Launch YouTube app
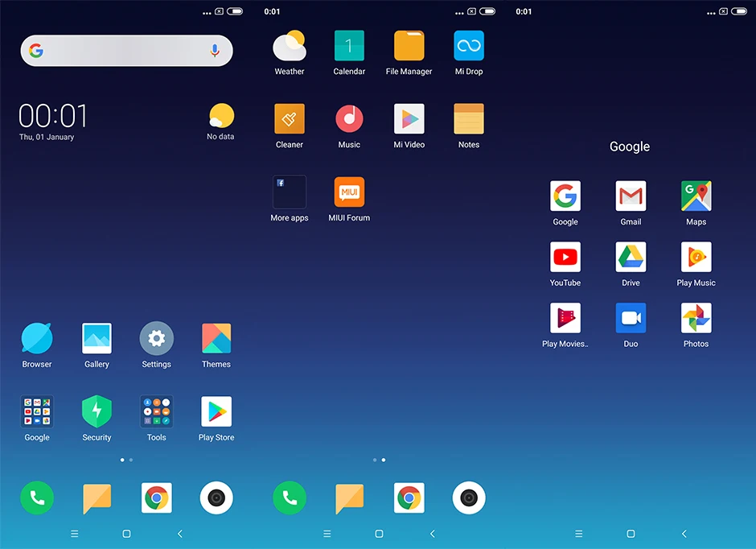The height and width of the screenshot is (549, 756). coord(565,257)
